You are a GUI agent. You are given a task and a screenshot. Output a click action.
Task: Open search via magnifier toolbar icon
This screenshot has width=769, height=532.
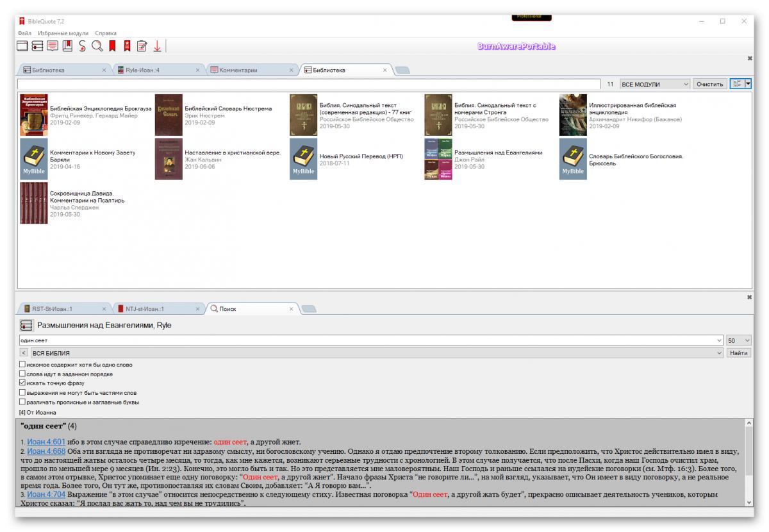pos(97,46)
